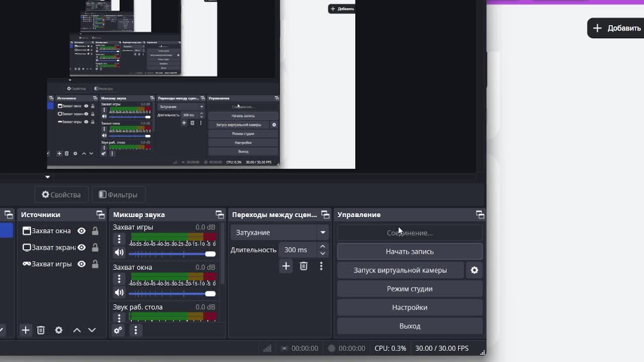Toggle lock on the Захват игры source
The image size is (644, 362).
click(x=95, y=264)
